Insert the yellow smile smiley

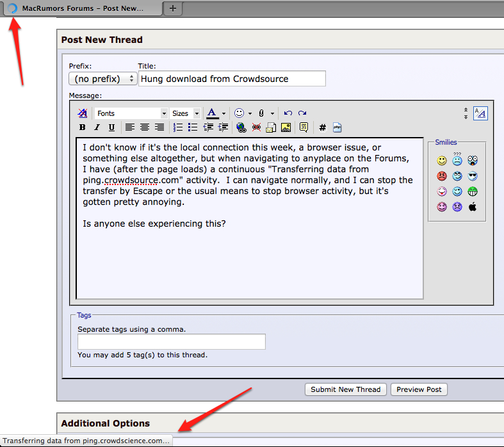click(442, 161)
